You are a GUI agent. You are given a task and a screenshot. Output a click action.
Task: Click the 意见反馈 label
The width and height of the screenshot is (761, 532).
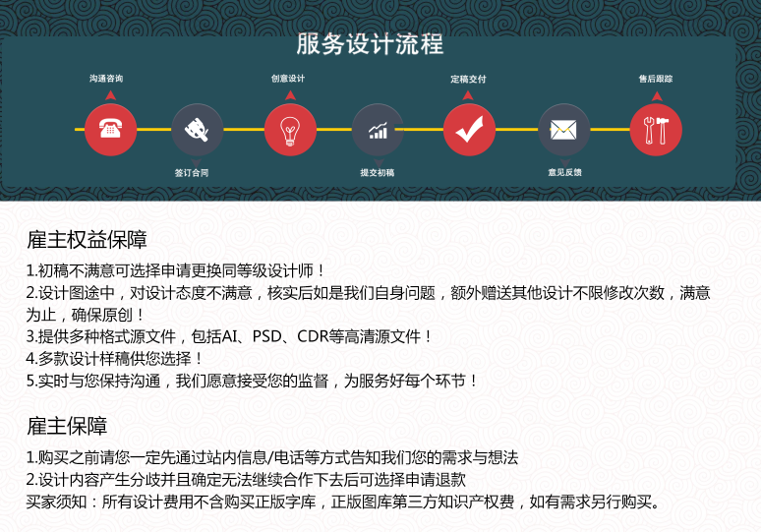(565, 172)
